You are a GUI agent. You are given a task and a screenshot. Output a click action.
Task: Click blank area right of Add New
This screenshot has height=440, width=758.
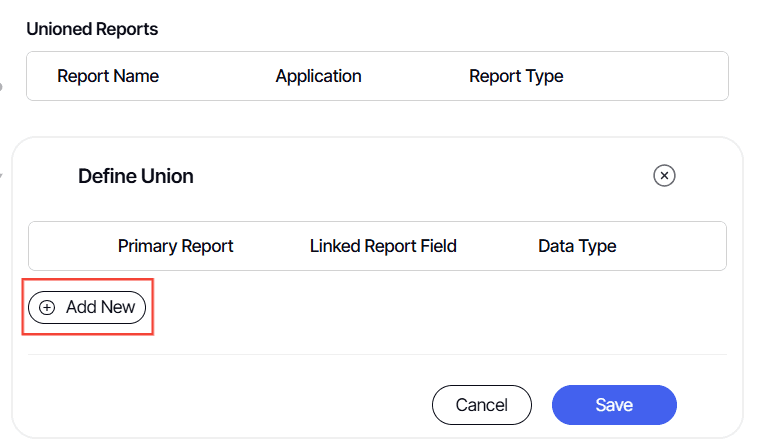(x=400, y=308)
